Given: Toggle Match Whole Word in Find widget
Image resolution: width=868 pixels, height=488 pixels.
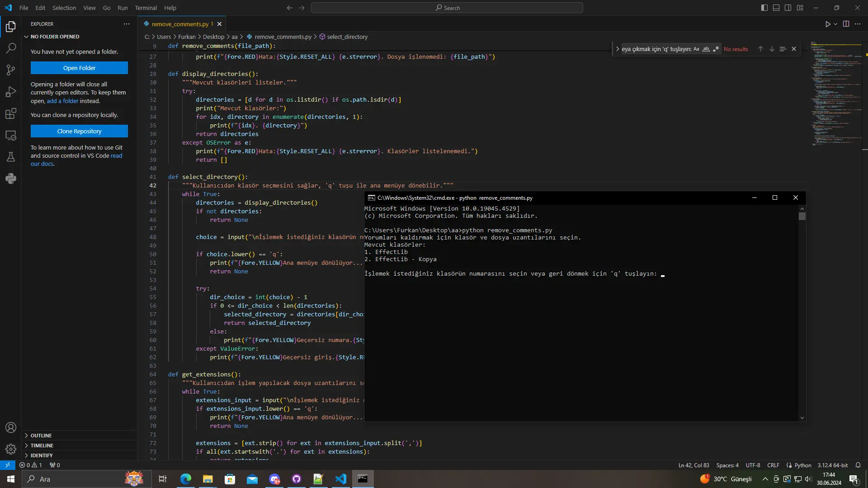Looking at the screenshot, I should tap(706, 49).
